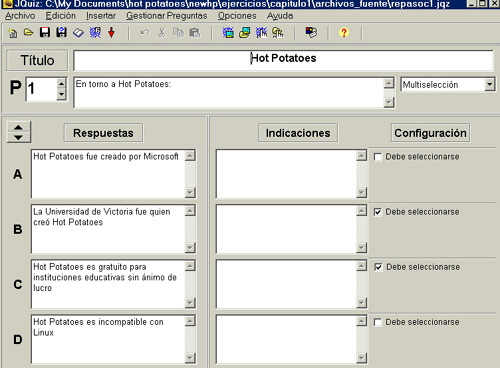Open a file using the folder icon
Screen dimensions: 500x368
pyautogui.click(x=29, y=33)
